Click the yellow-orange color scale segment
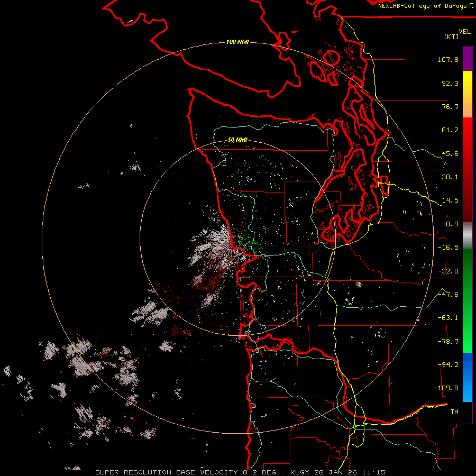This screenshot has height=476, width=476. (467, 94)
